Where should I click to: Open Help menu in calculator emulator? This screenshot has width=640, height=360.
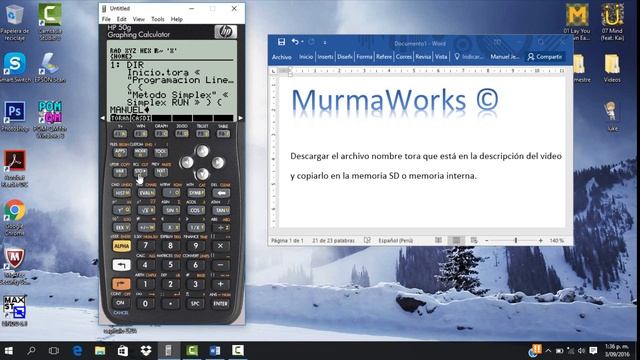point(177,19)
